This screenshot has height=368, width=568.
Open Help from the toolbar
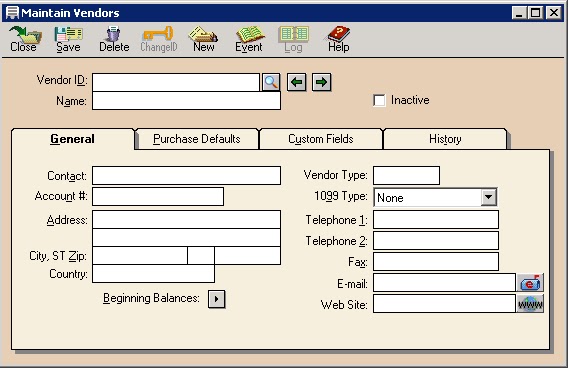(x=338, y=39)
